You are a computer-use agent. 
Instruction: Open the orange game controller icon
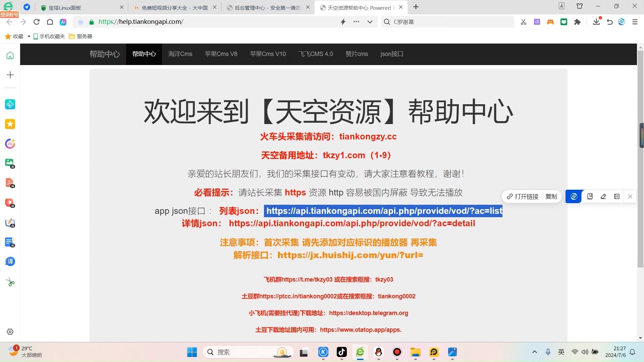coord(550,22)
